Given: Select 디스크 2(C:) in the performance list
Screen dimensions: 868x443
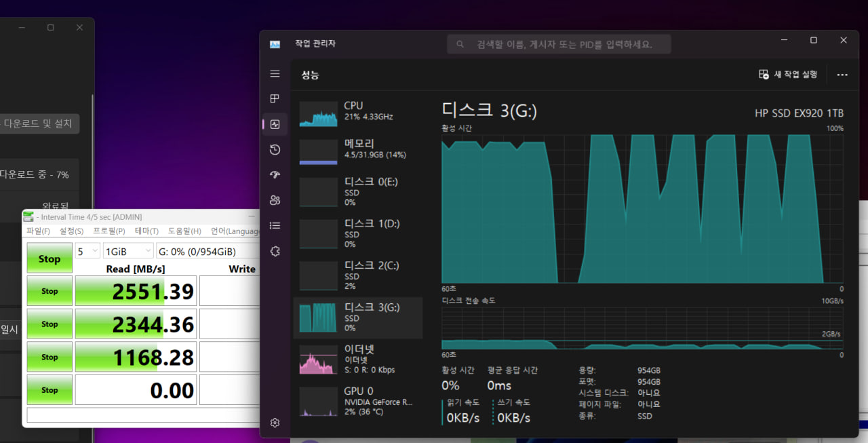Looking at the screenshot, I should coord(358,276).
